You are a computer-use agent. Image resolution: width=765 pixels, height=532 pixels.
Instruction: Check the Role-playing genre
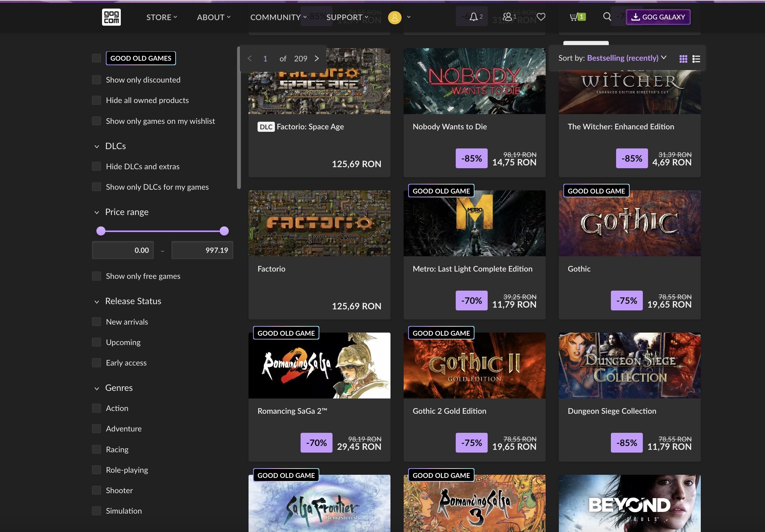click(96, 470)
